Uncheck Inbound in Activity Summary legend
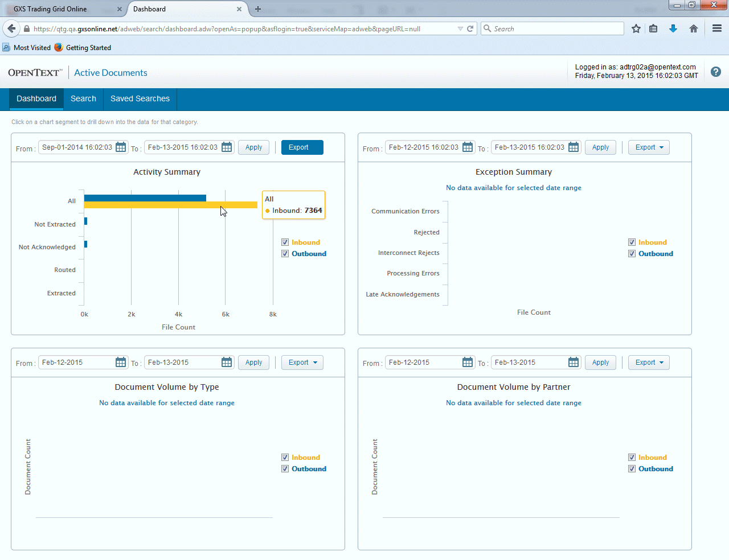The image size is (729, 560). point(285,242)
